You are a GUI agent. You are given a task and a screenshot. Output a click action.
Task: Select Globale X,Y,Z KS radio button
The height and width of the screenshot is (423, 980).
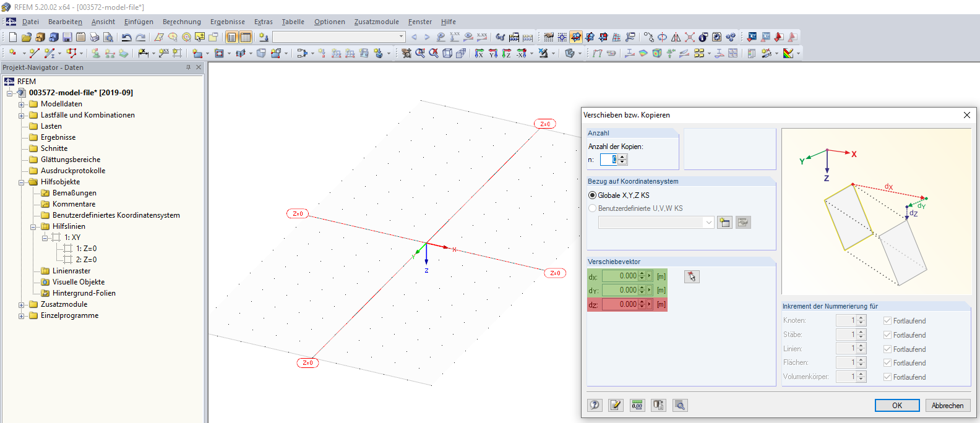(592, 195)
